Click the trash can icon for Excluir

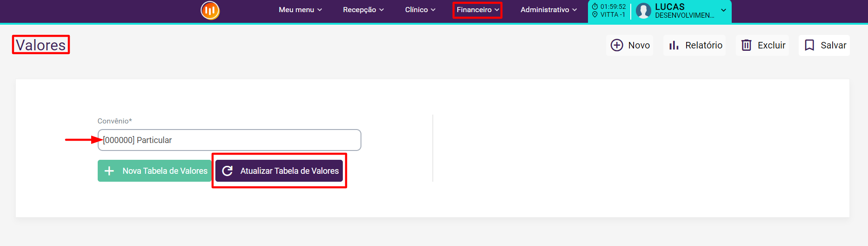coord(746,45)
